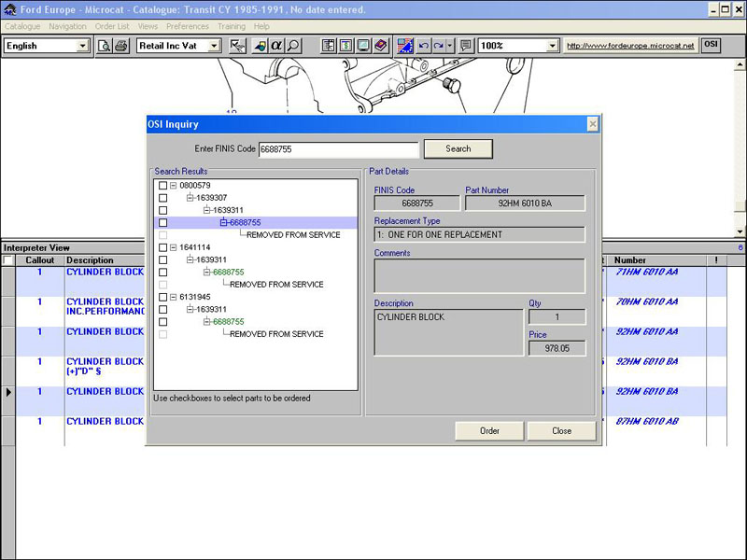Select part number 71HM 6010 AA
The height and width of the screenshot is (560, 747).
pos(646,272)
